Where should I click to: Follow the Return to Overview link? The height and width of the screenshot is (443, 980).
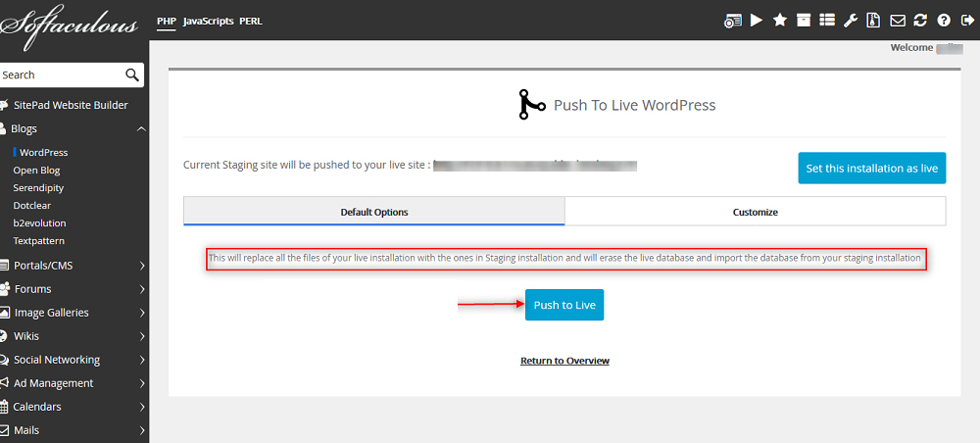[x=564, y=361]
